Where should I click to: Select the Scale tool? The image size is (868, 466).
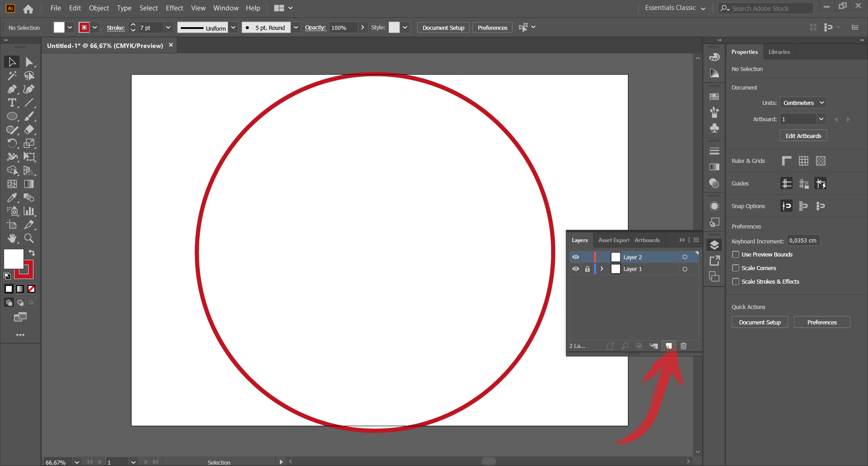coord(29,143)
